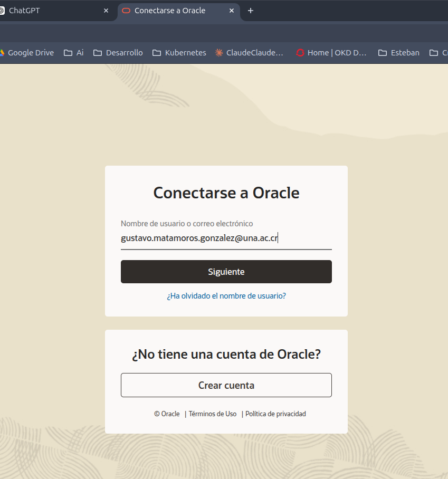Click the username or email input field

coord(226,238)
